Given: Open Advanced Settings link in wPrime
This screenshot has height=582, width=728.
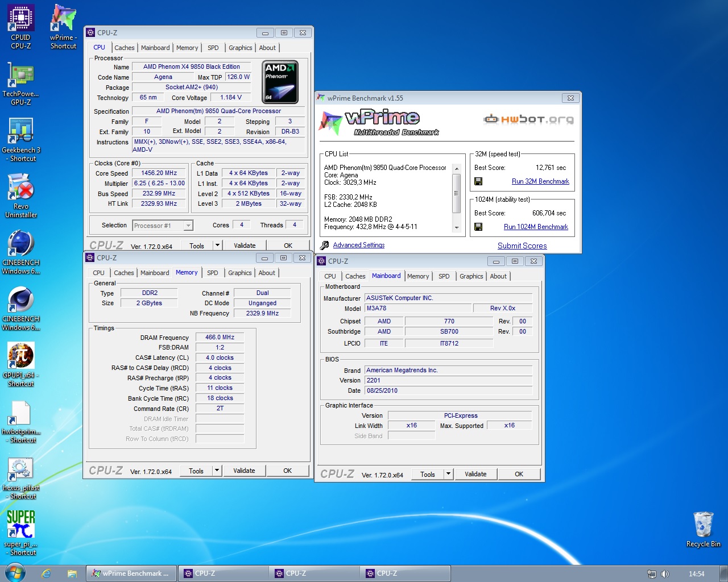Looking at the screenshot, I should pyautogui.click(x=359, y=245).
